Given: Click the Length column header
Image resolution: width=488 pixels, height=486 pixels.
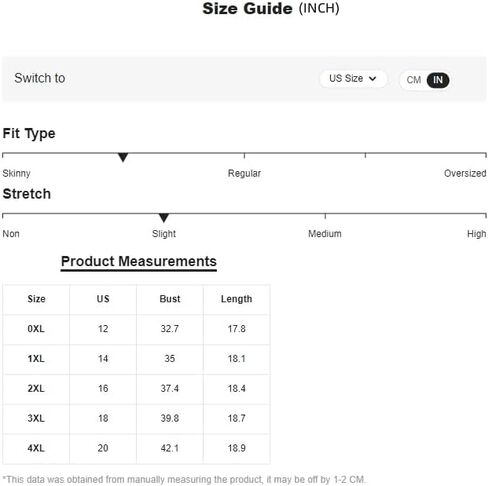Looking at the screenshot, I should 236,299.
